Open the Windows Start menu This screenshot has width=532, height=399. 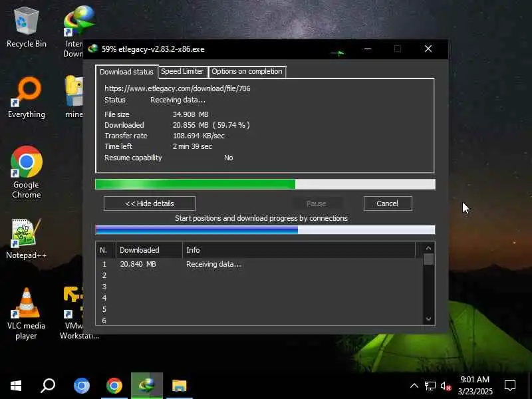(16, 386)
